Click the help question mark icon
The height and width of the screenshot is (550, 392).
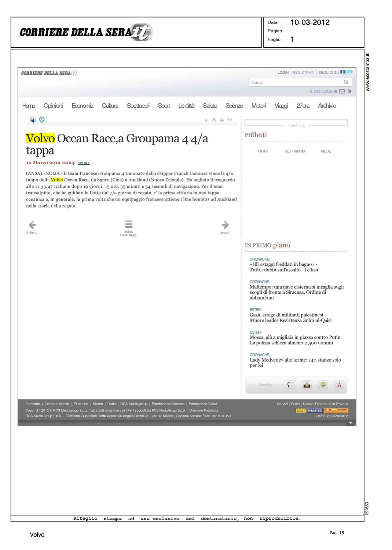[x=42, y=120]
